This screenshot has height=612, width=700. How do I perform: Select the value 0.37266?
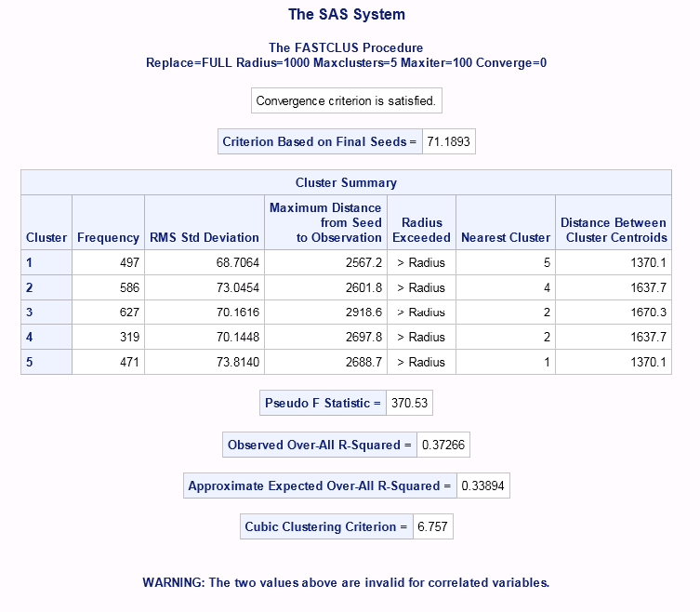pos(443,445)
